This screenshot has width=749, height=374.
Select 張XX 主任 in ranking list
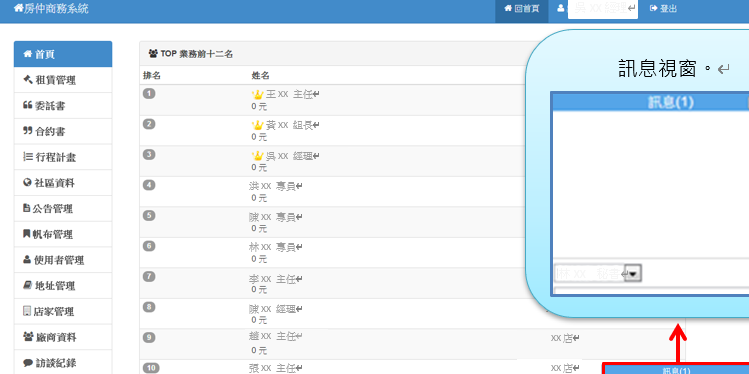pos(276,368)
